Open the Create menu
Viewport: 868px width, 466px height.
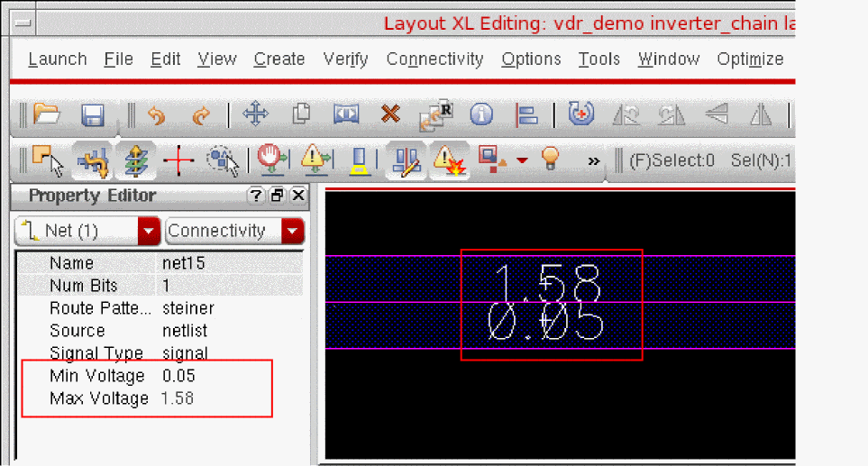(279, 59)
